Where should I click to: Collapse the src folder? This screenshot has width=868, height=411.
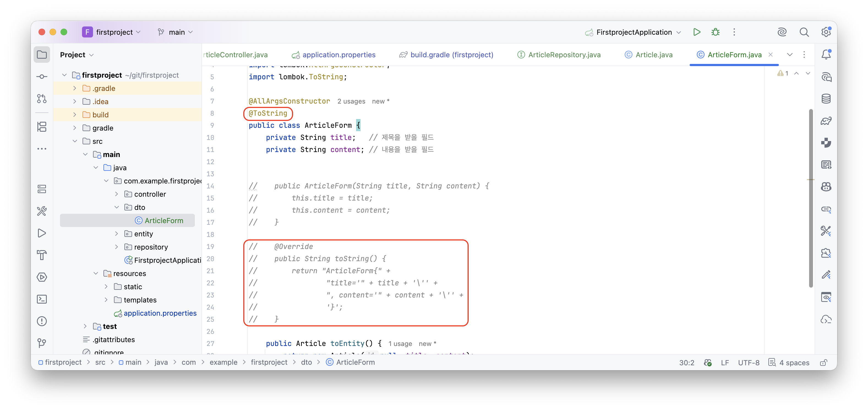tap(75, 141)
